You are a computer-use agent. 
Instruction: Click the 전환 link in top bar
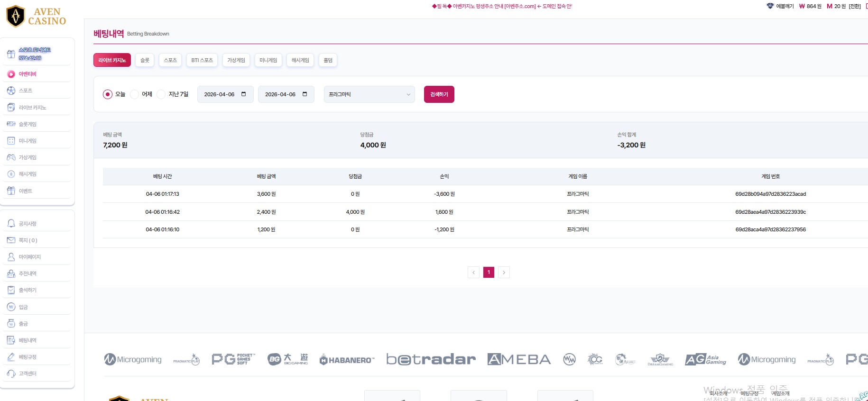click(x=854, y=6)
